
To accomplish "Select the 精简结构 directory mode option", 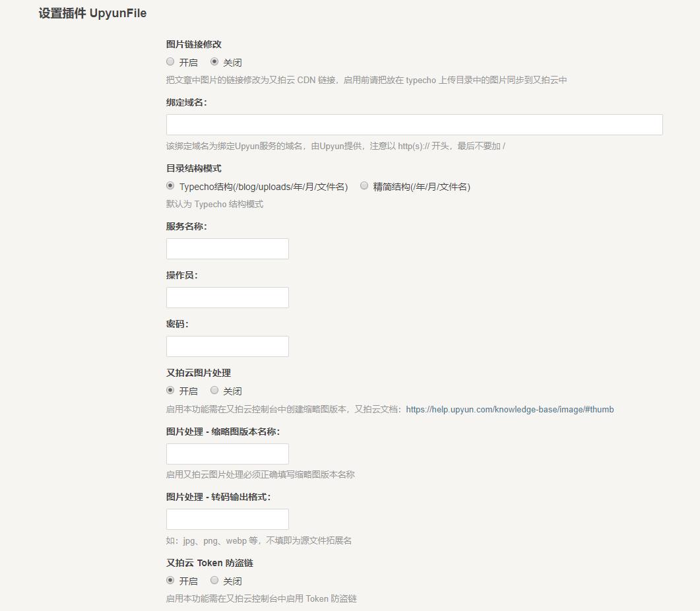I will [x=364, y=186].
